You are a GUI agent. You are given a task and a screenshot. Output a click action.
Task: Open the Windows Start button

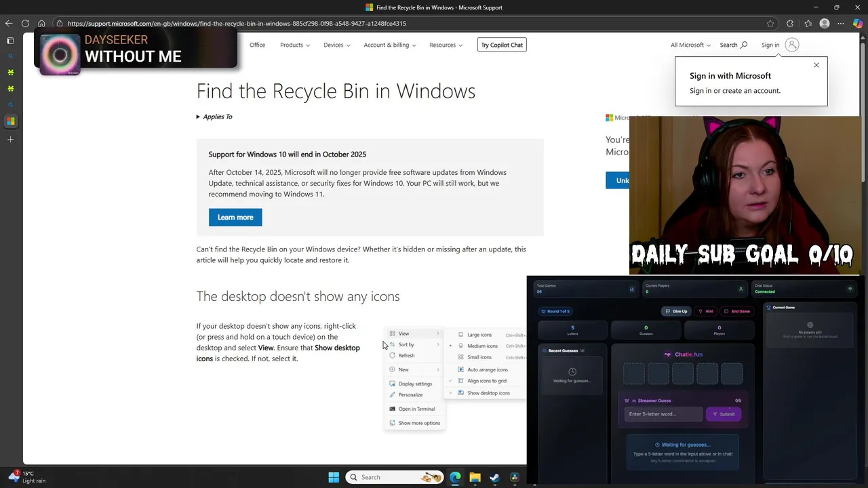[x=334, y=477]
